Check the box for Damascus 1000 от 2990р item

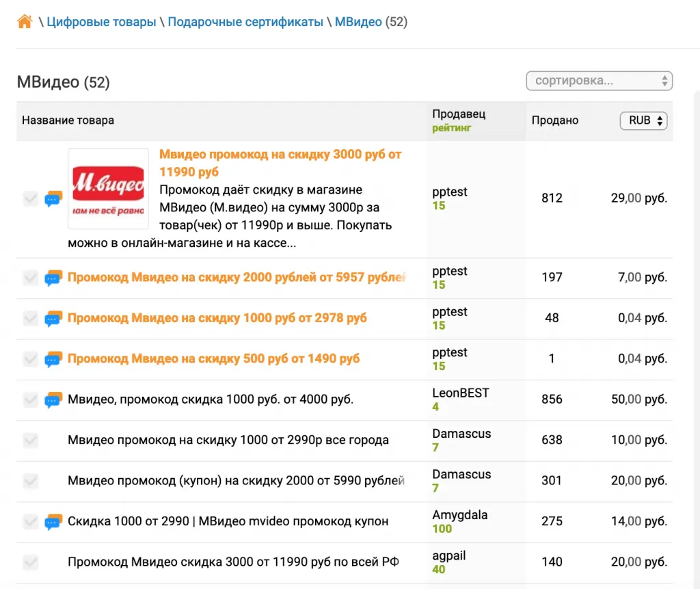[30, 441]
